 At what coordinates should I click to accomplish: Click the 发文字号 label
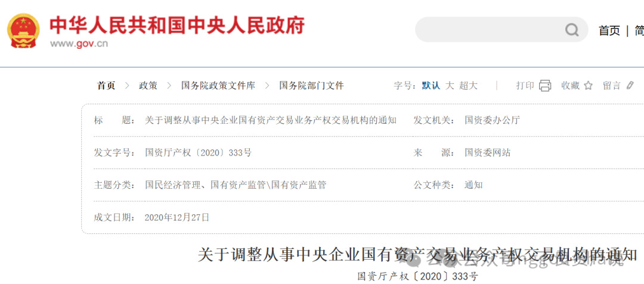click(x=114, y=153)
